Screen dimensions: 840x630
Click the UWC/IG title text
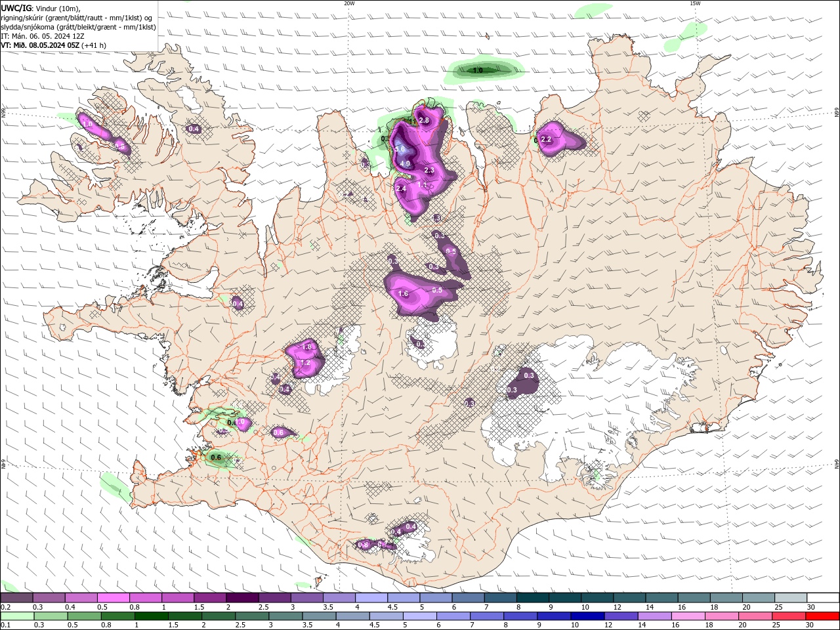(15, 8)
